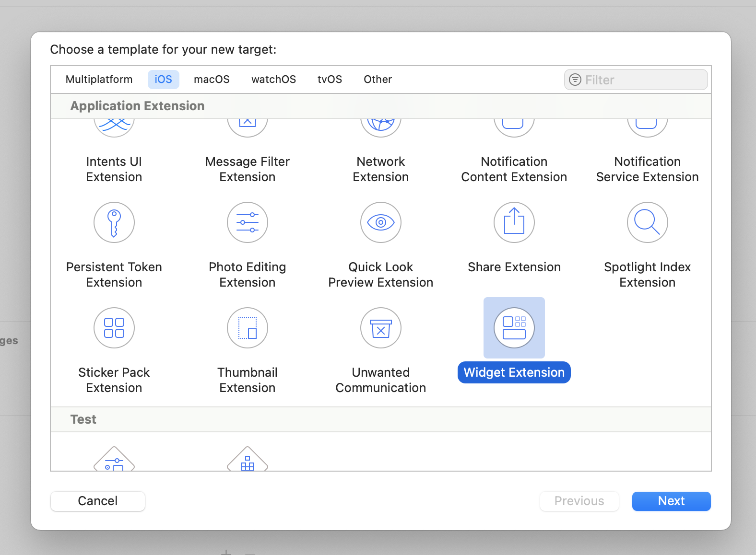
Task: Select the Persistent Token Extension key icon
Action: click(x=114, y=222)
